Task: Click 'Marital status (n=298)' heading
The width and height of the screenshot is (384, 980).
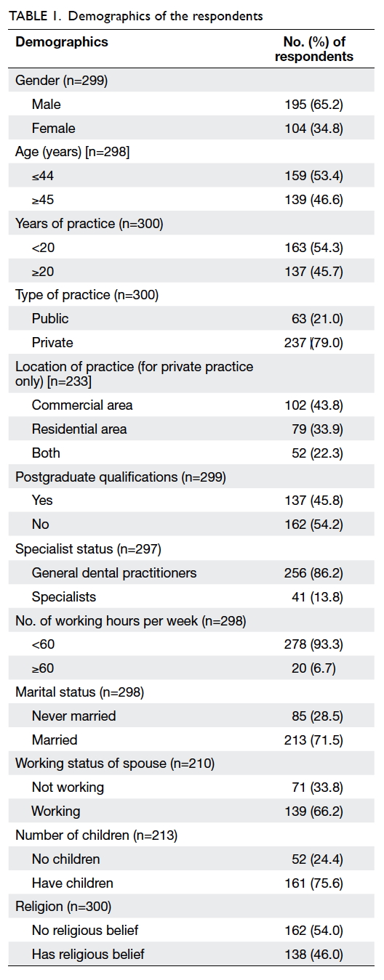Action: click(79, 692)
